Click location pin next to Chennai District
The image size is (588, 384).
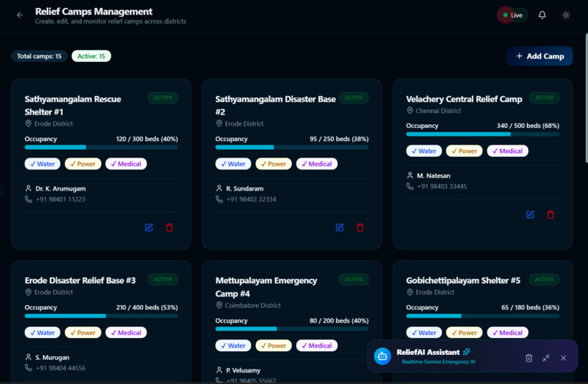410,110
